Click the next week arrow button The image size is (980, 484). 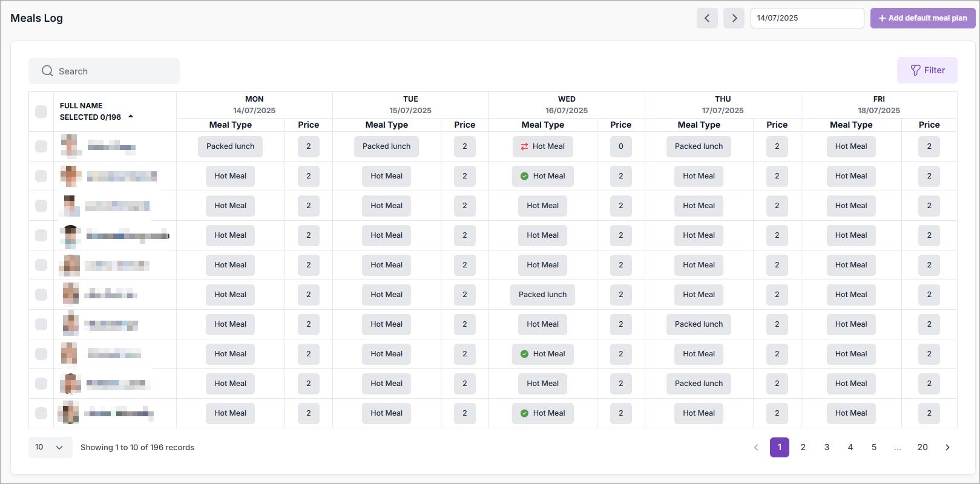[734, 18]
